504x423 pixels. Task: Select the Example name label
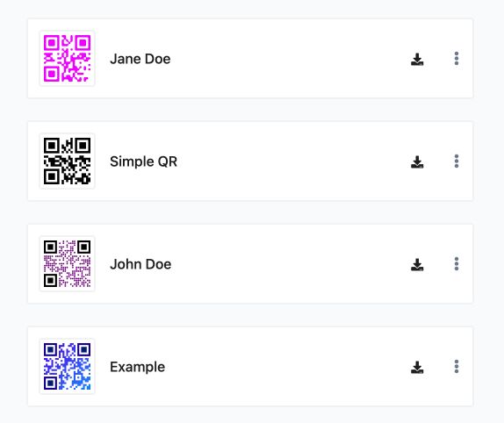pos(137,367)
